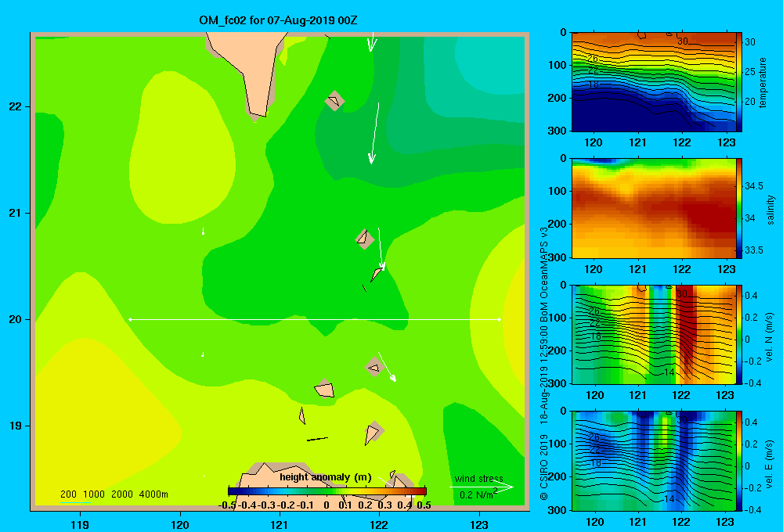
Task: Click the 'vel. E (m/s)' axis label
Action: pyautogui.click(x=769, y=464)
